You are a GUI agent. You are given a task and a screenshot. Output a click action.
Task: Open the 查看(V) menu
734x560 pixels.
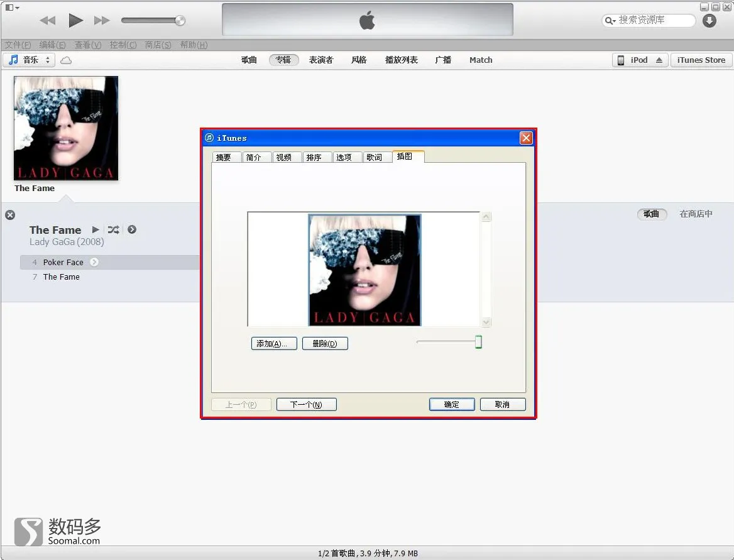click(88, 45)
